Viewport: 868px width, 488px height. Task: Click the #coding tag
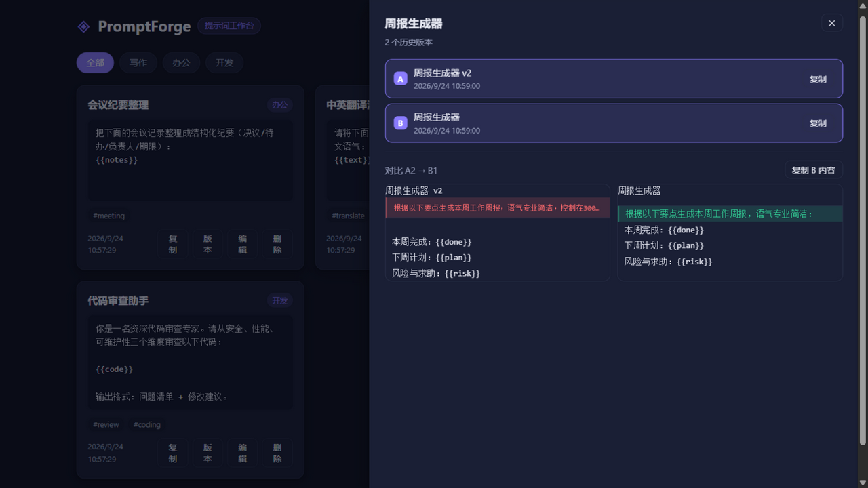[147, 424]
